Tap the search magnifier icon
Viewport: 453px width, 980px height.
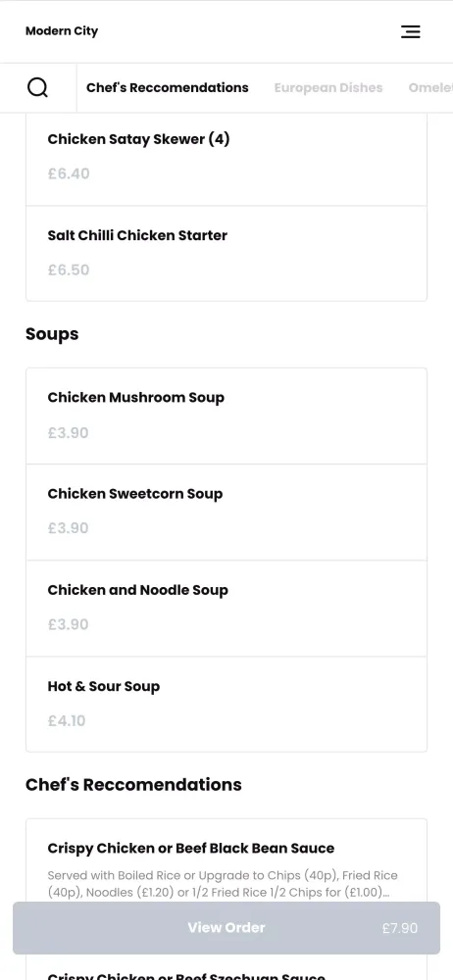[x=37, y=87]
